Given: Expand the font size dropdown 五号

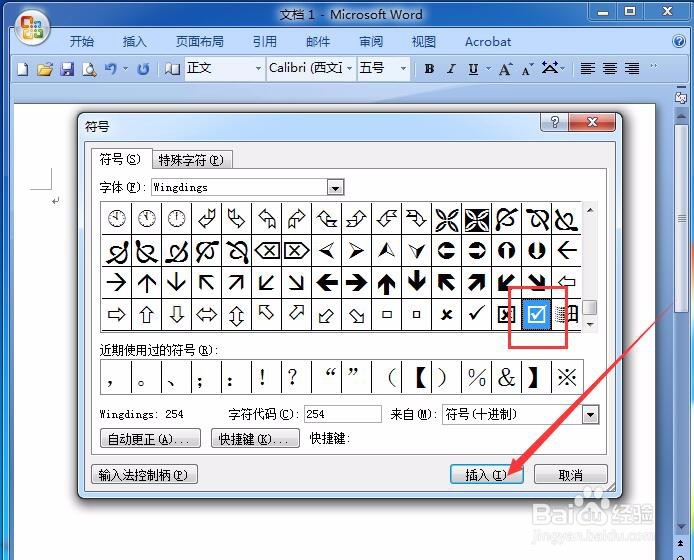Looking at the screenshot, I should coord(403,69).
